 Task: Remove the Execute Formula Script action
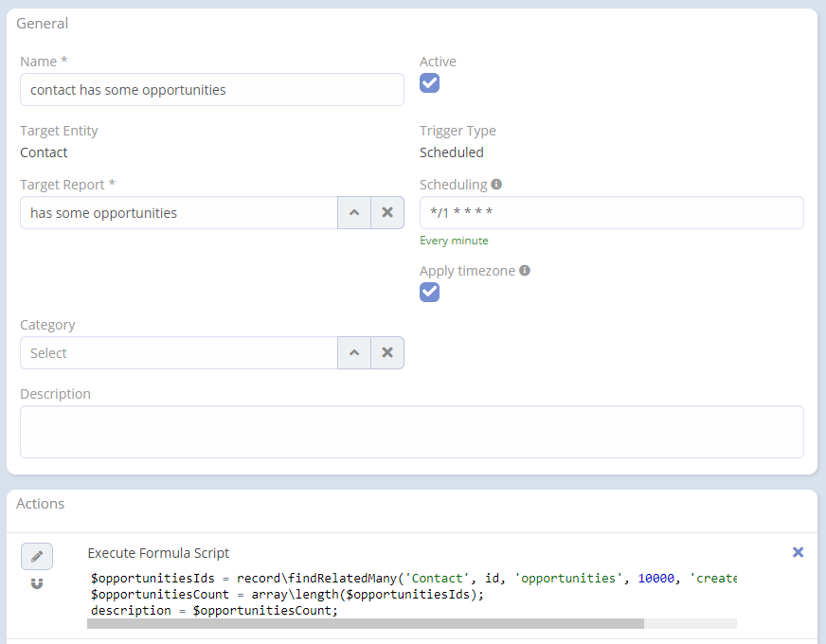pos(798,552)
